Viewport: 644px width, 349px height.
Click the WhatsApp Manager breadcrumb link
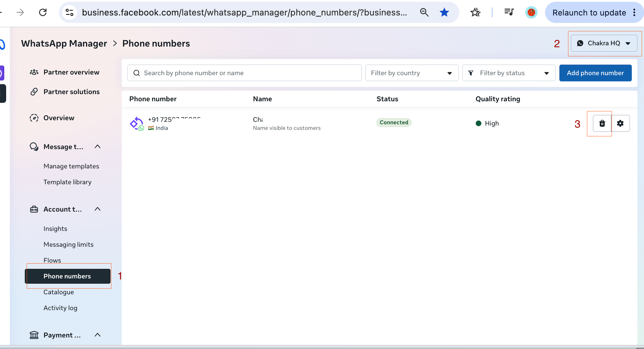(64, 44)
